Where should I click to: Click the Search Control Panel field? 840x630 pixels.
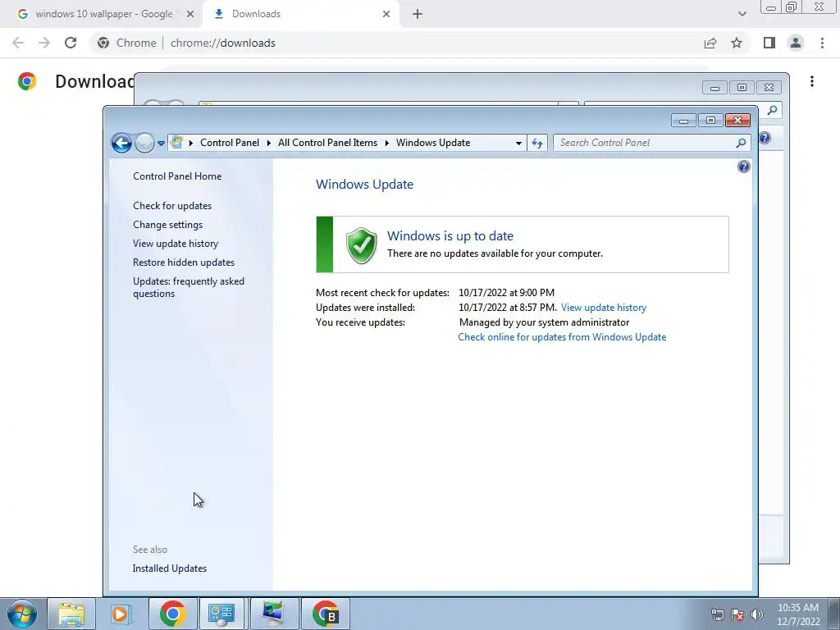pyautogui.click(x=651, y=143)
